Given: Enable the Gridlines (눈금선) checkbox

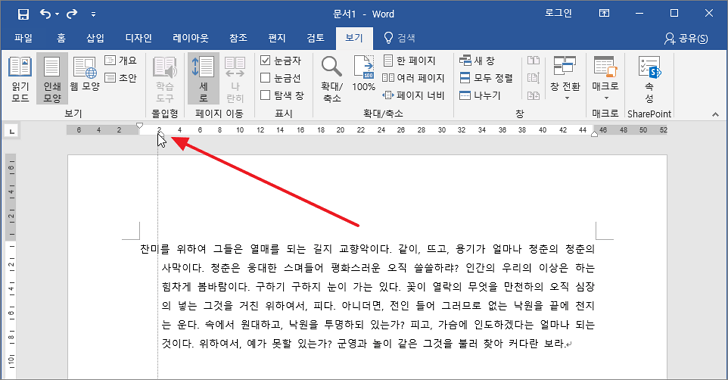Looking at the screenshot, I should [265, 78].
